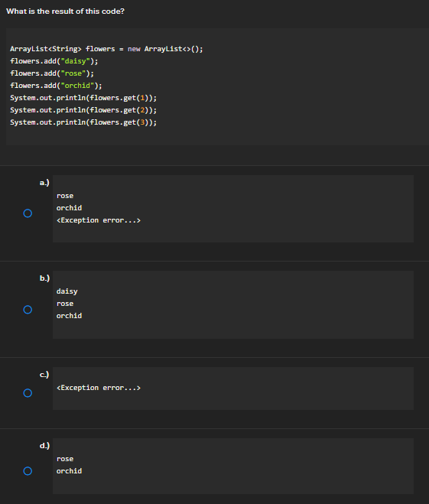Click the "b.)" option label
This screenshot has height=504, width=429.
(x=44, y=278)
